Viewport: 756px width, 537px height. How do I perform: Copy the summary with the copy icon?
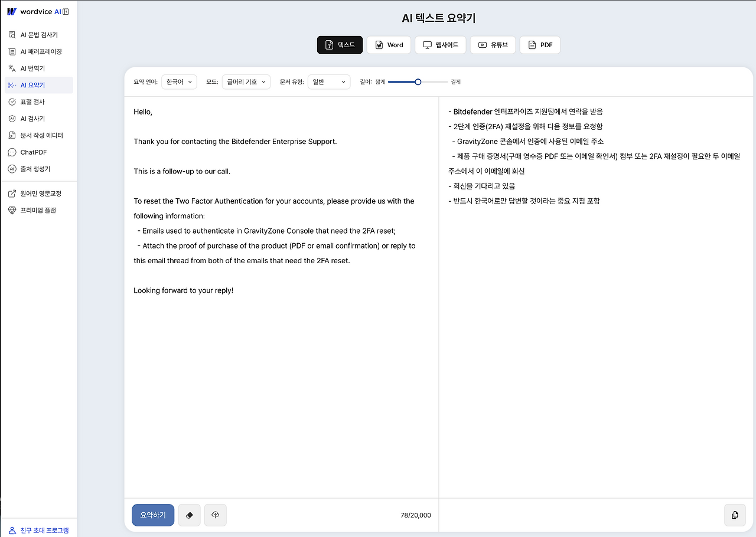pos(734,515)
